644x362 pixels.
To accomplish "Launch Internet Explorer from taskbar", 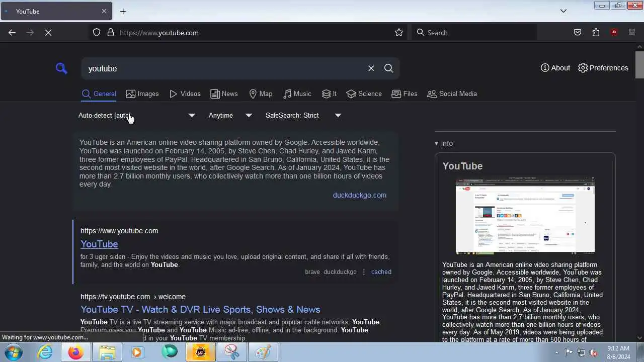I will click(x=45, y=352).
